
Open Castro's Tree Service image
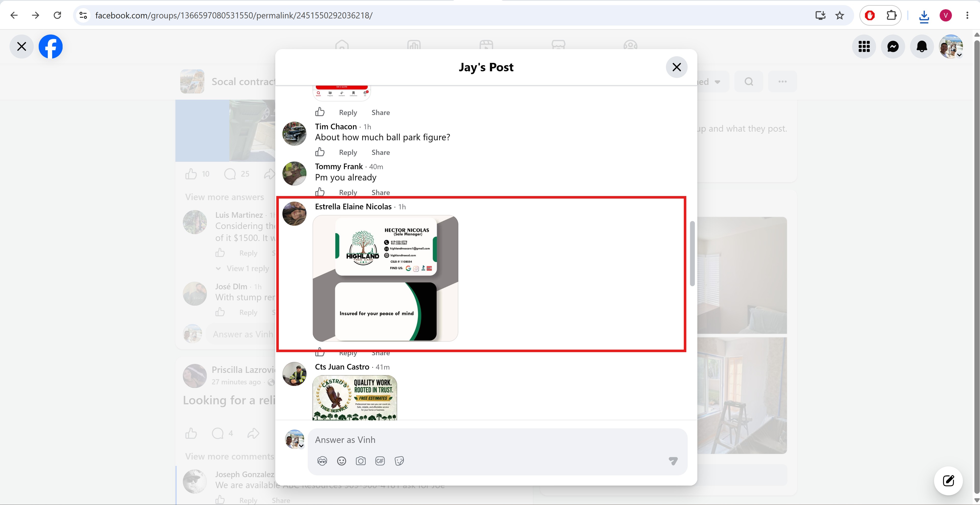click(x=355, y=398)
